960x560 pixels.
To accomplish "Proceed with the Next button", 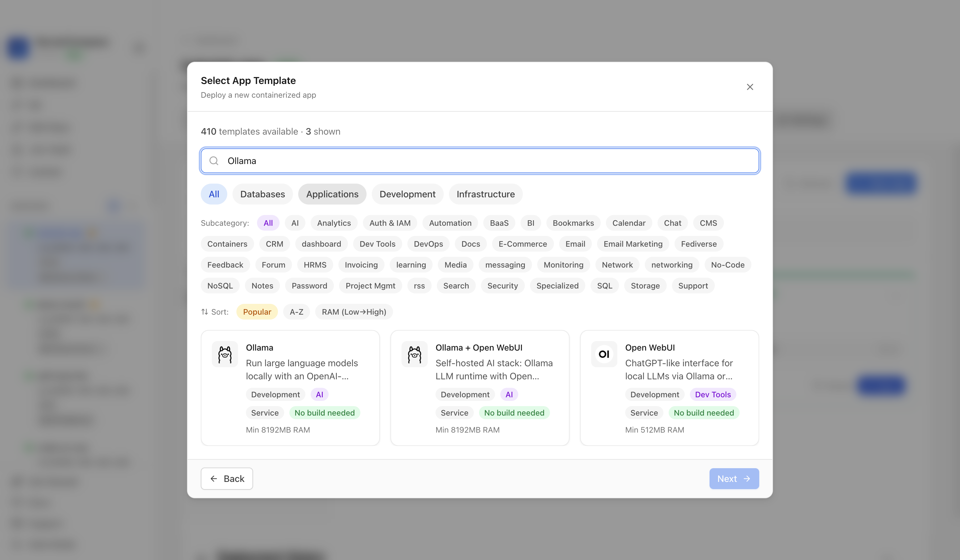I will coord(734,479).
